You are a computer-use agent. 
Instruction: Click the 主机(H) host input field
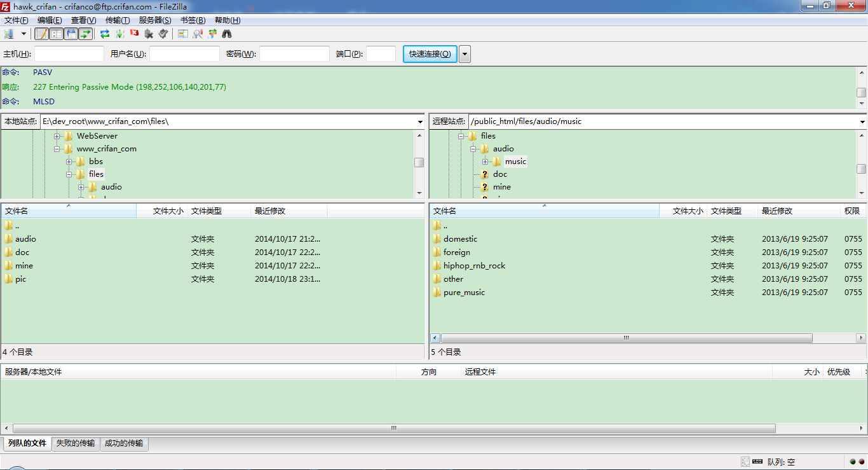69,54
